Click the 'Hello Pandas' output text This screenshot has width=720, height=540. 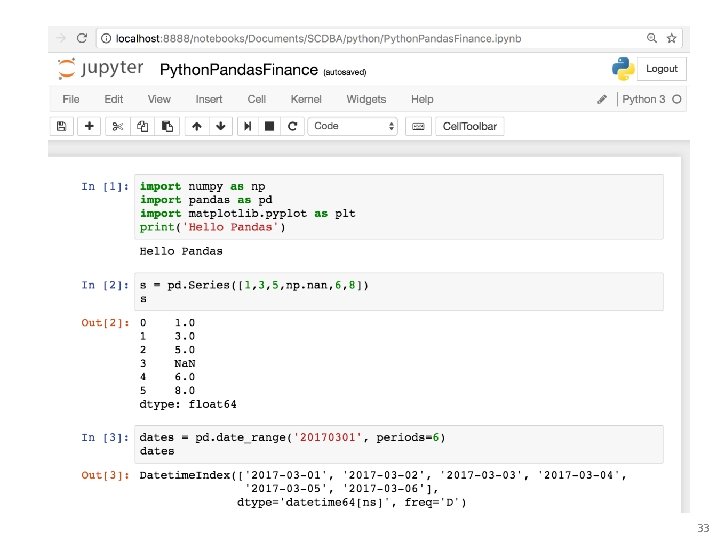[181, 251]
